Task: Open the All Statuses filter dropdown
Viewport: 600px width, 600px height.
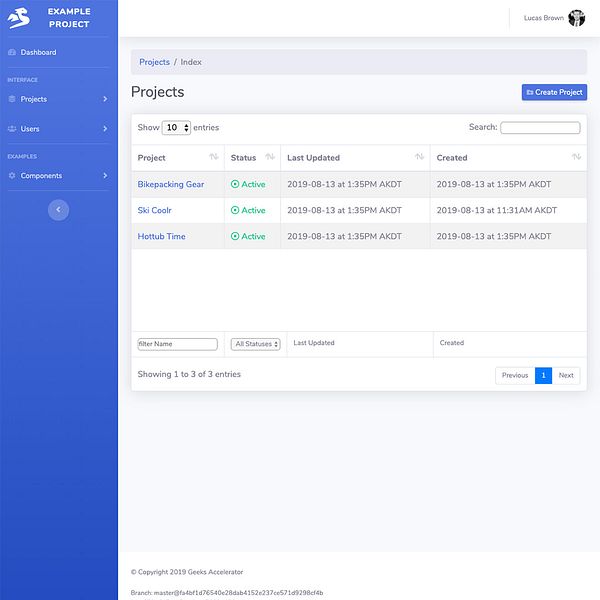Action: 256,344
